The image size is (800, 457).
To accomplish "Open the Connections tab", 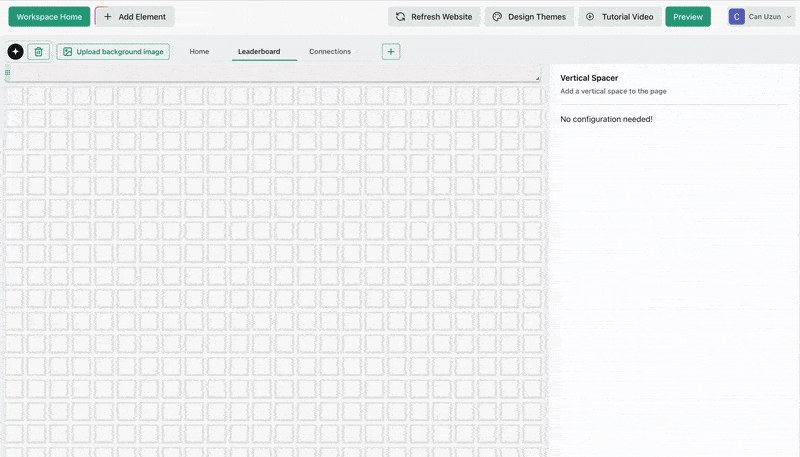I will click(x=330, y=52).
